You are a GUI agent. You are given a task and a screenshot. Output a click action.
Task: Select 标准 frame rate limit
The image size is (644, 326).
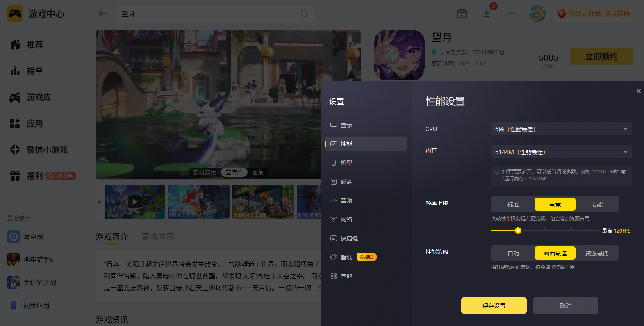513,204
